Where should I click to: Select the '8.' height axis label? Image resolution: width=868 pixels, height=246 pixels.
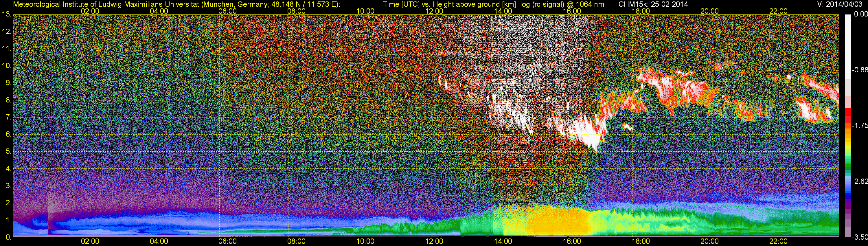(x=8, y=100)
